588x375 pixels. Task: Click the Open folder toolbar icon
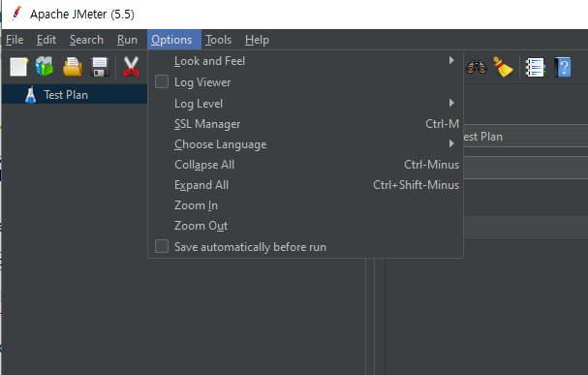pos(73,67)
